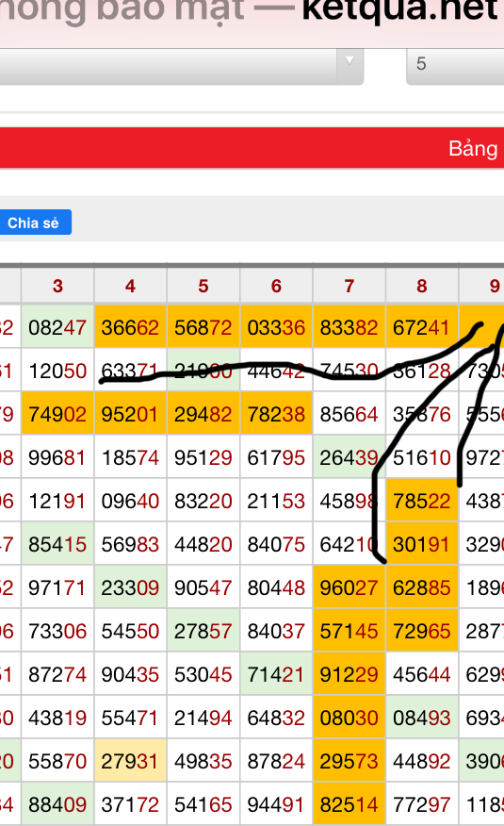The image size is (504, 826).
Task: Select cell 61795
Action: tap(276, 456)
